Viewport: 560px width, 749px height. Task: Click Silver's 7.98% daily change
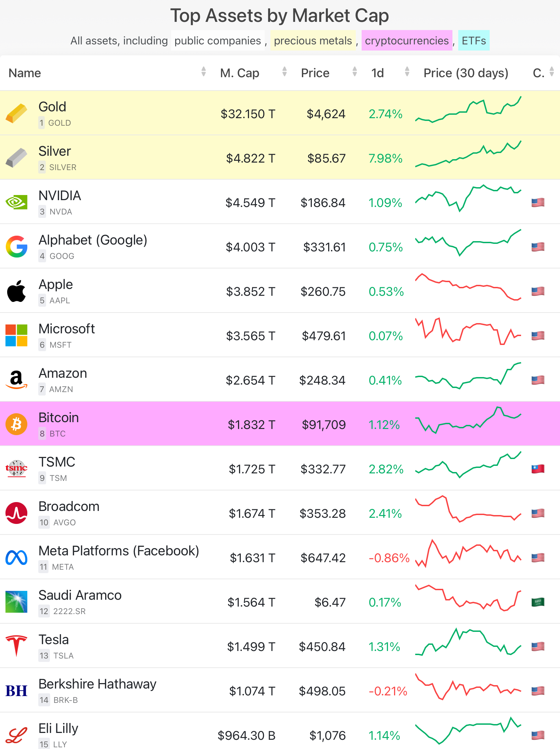[x=386, y=158]
